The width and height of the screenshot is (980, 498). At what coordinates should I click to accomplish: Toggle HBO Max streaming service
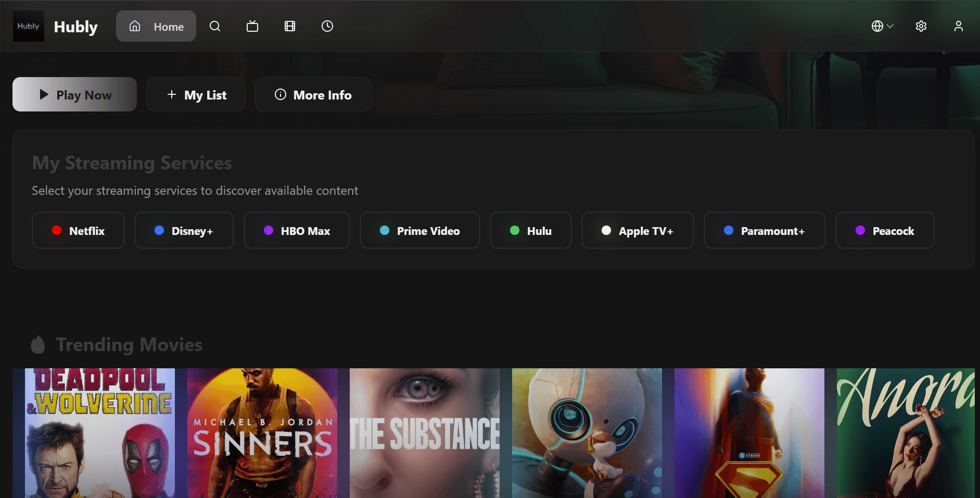pyautogui.click(x=297, y=230)
